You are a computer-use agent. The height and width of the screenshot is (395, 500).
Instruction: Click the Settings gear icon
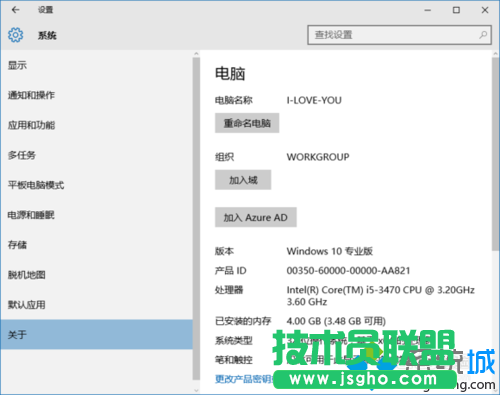[x=15, y=35]
